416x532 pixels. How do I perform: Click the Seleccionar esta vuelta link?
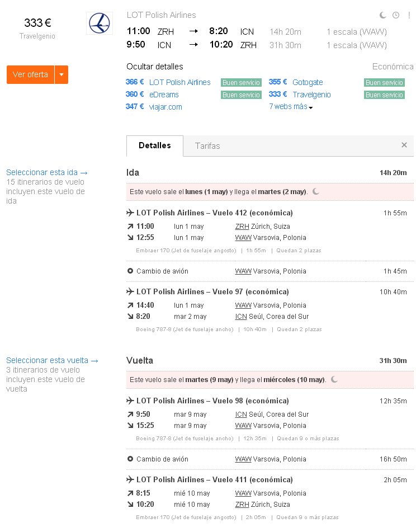pos(52,360)
